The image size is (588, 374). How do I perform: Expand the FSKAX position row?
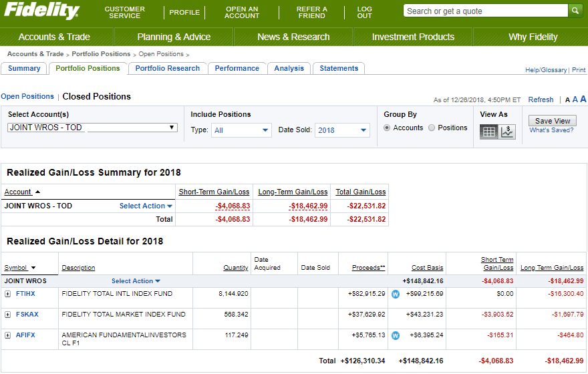click(x=7, y=315)
